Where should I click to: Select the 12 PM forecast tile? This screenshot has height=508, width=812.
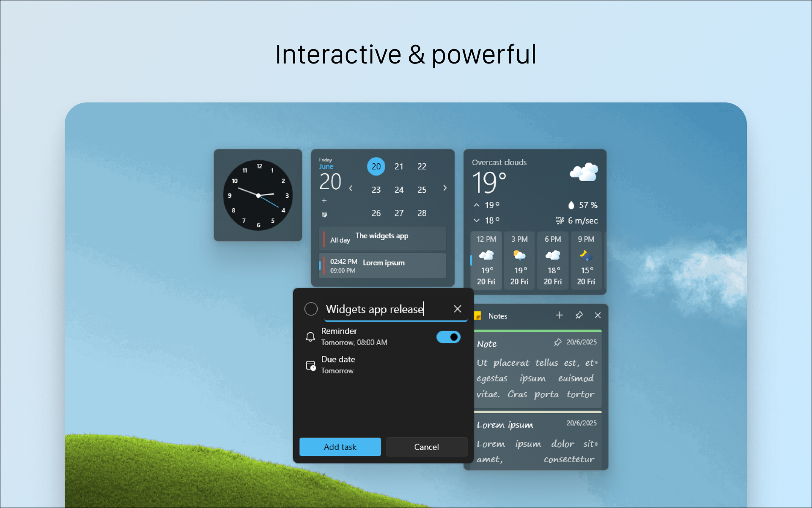point(486,260)
